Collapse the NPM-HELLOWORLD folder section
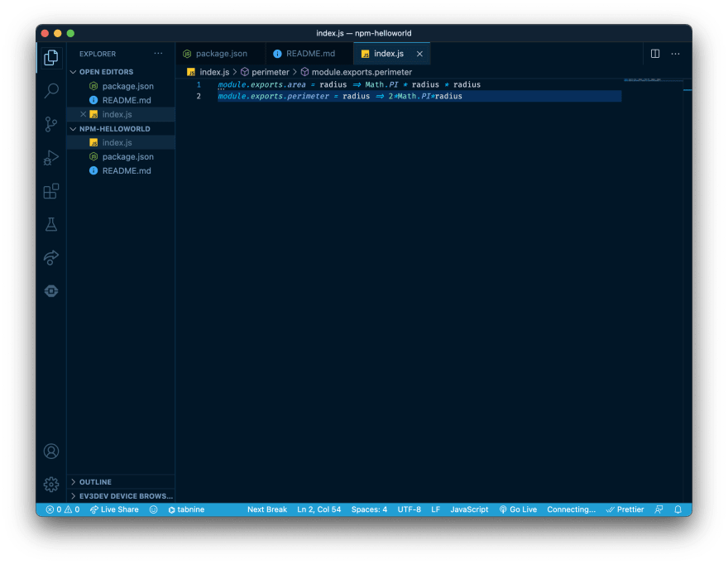This screenshot has width=728, height=564. 121,128
